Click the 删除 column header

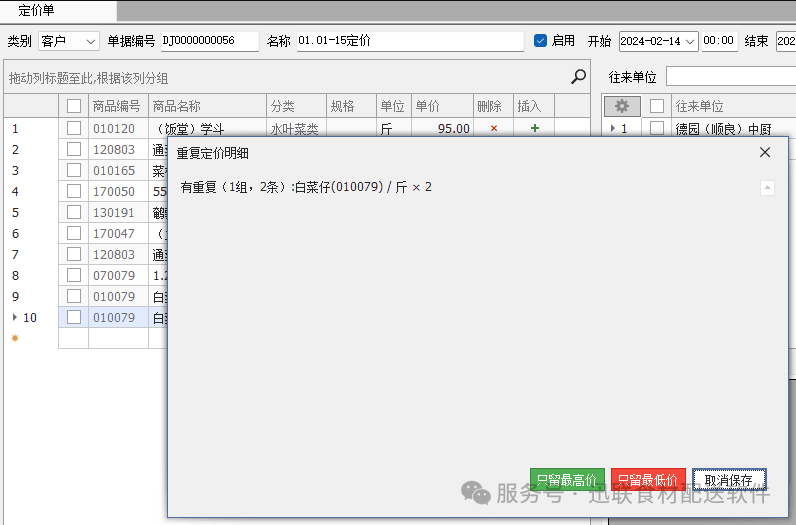tap(493, 106)
